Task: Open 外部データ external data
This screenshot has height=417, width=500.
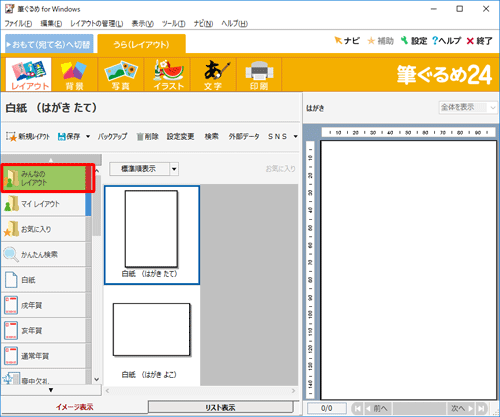Action: pyautogui.click(x=244, y=136)
